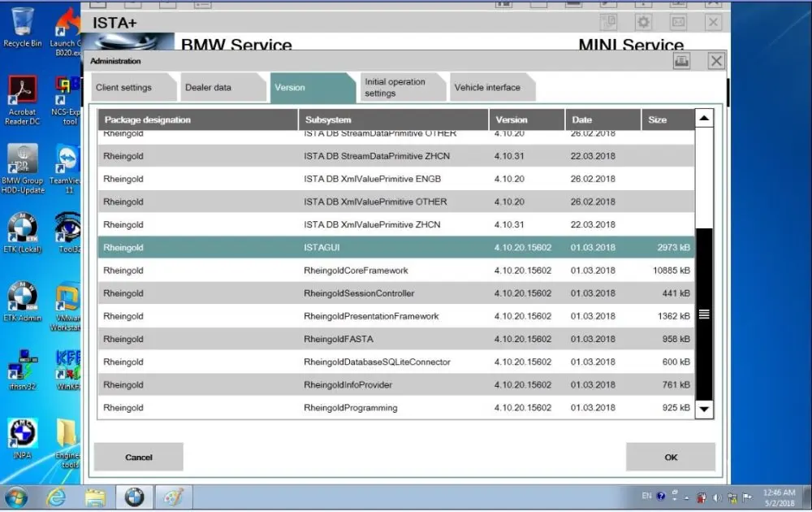
Task: Confirm with the OK button
Action: pos(671,457)
